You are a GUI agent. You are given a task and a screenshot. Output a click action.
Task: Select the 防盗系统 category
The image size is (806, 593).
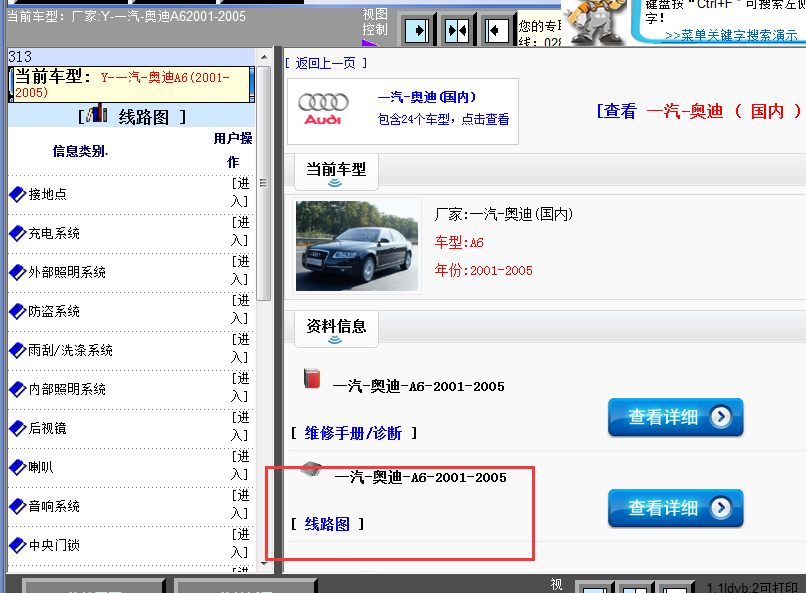(54, 311)
